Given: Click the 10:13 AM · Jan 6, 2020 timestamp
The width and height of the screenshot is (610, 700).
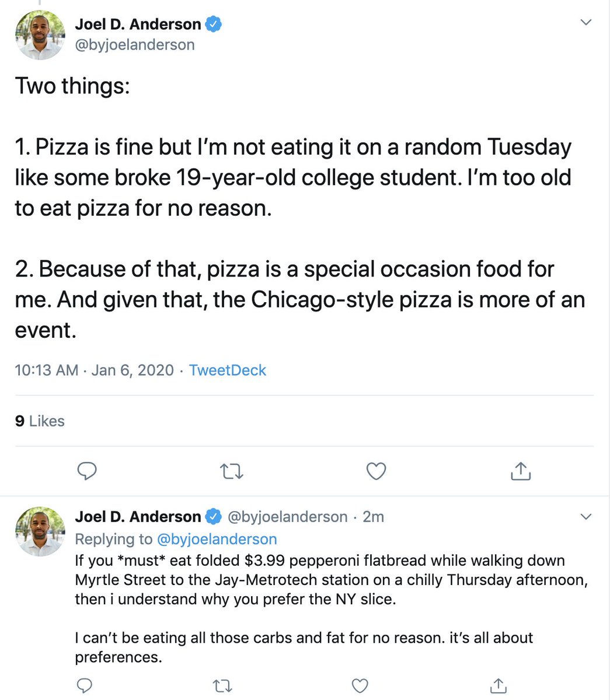Looking at the screenshot, I should coord(95,370).
